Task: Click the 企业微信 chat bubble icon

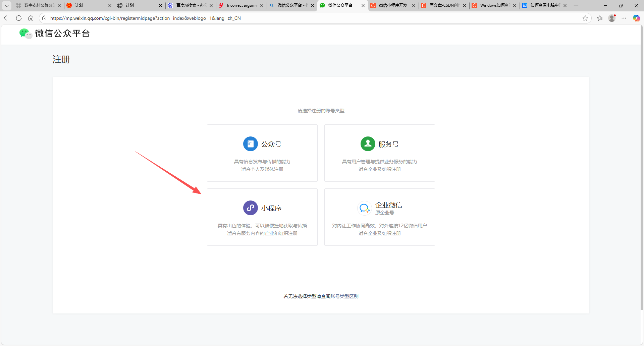Action: tap(364, 208)
